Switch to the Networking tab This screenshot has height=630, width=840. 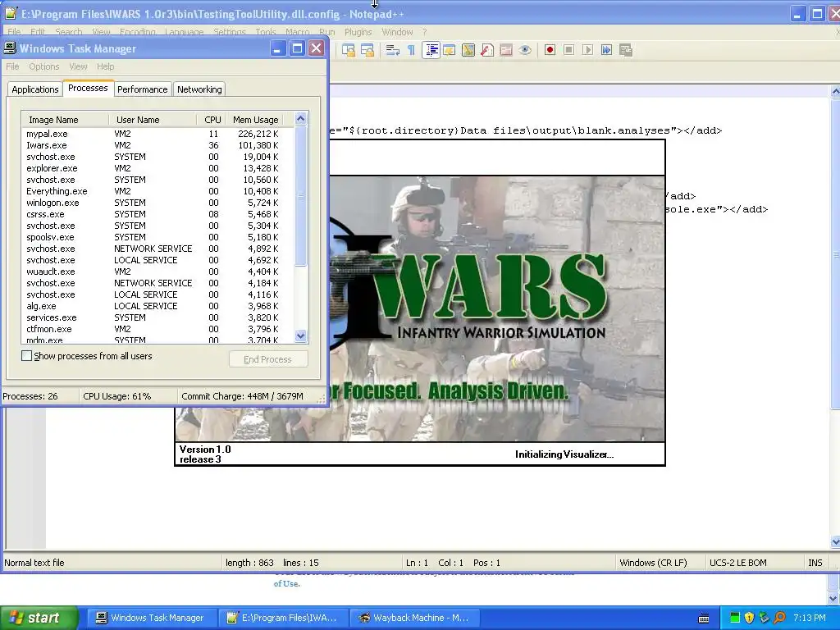199,89
